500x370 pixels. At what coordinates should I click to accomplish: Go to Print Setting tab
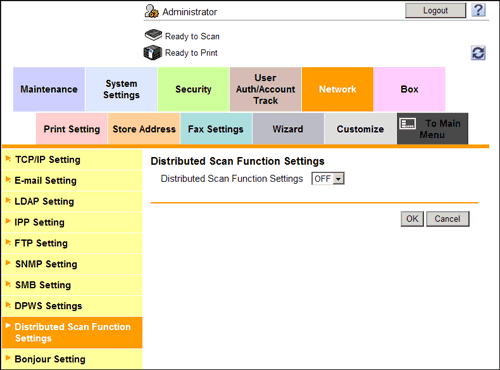coord(72,129)
